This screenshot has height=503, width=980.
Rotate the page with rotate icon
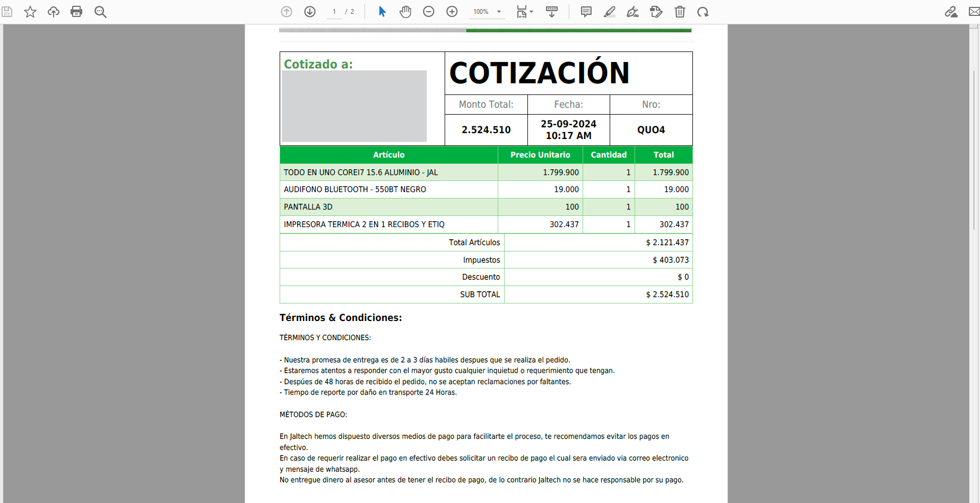[x=703, y=12]
